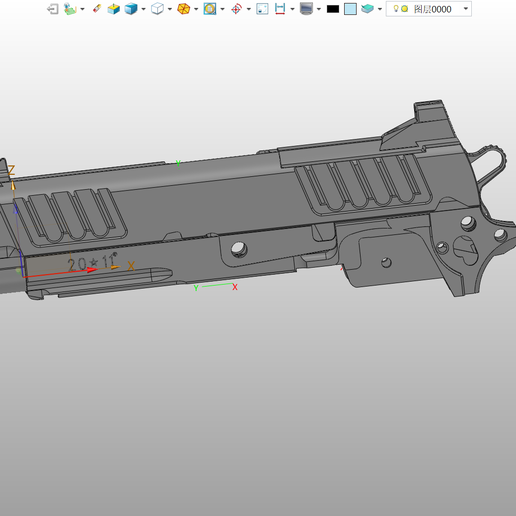Click the light blue color swatch
The width and height of the screenshot is (516, 516).
(350, 9)
